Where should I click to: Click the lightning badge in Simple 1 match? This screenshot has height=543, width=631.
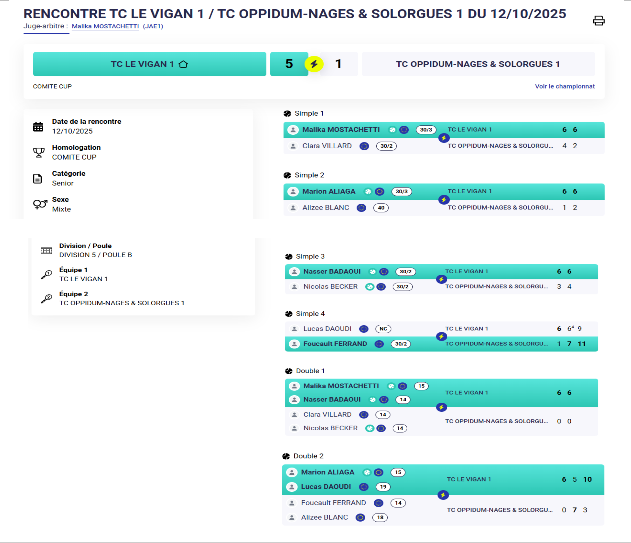click(x=443, y=138)
